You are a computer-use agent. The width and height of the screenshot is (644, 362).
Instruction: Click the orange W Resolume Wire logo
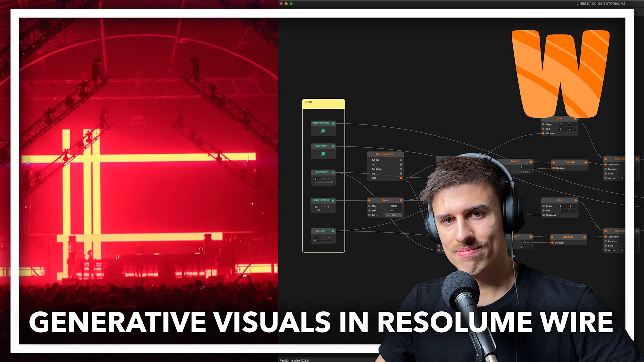tap(560, 73)
